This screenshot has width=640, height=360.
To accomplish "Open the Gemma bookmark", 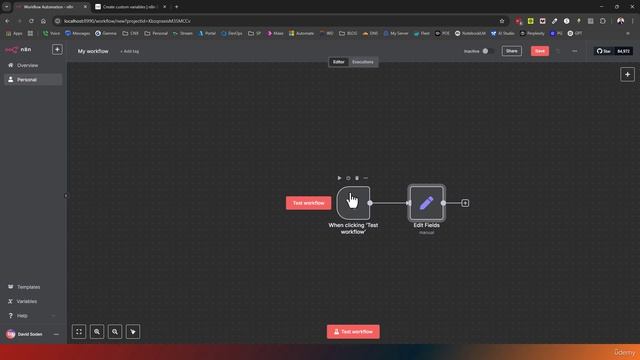I will [106, 33].
